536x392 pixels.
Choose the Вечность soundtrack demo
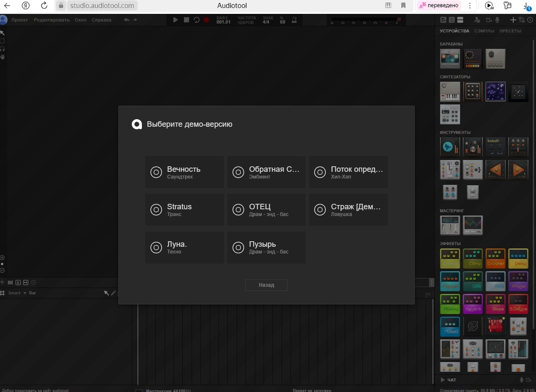(x=184, y=172)
